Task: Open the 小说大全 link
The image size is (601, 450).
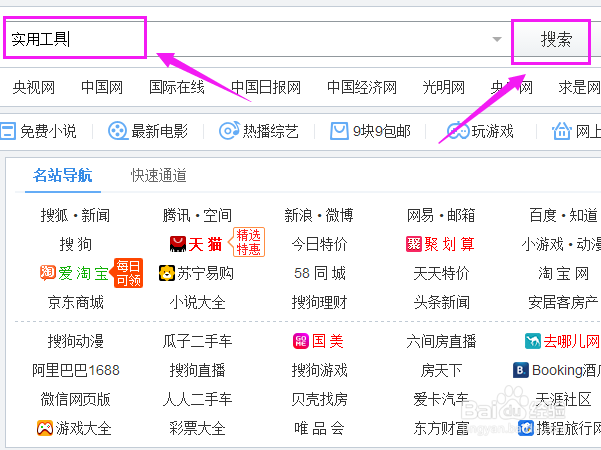Action: (197, 302)
